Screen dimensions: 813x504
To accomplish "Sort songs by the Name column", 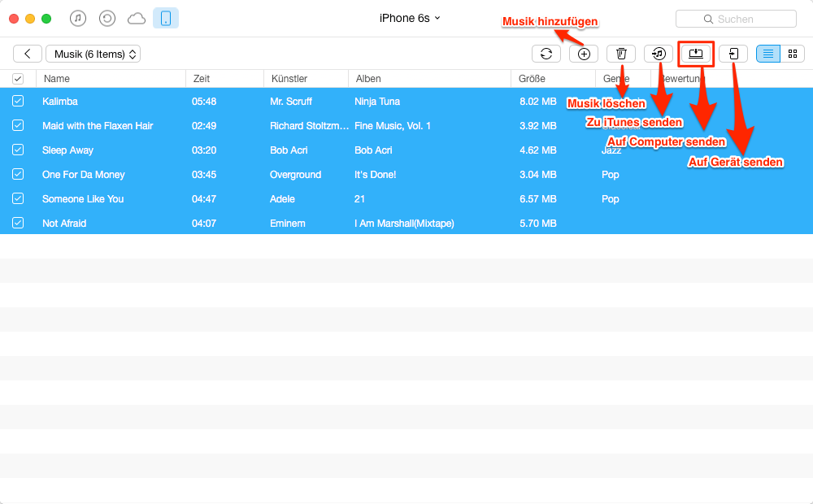I will [x=111, y=79].
